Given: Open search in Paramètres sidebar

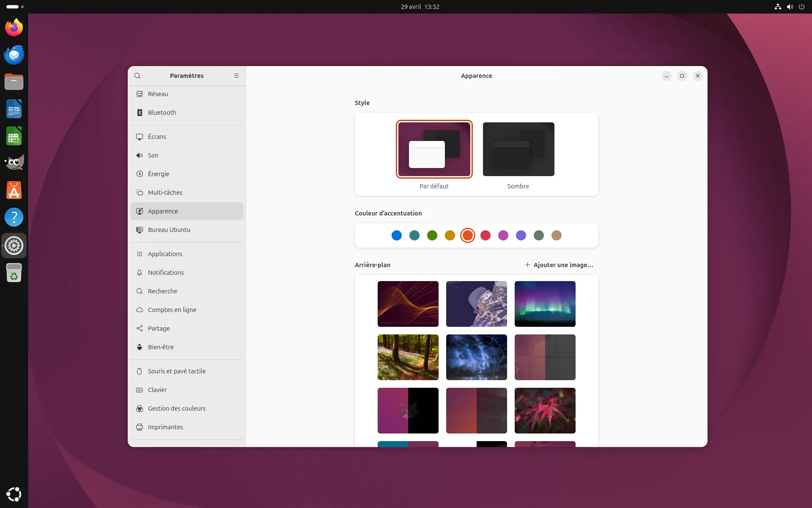Looking at the screenshot, I should pos(137,76).
